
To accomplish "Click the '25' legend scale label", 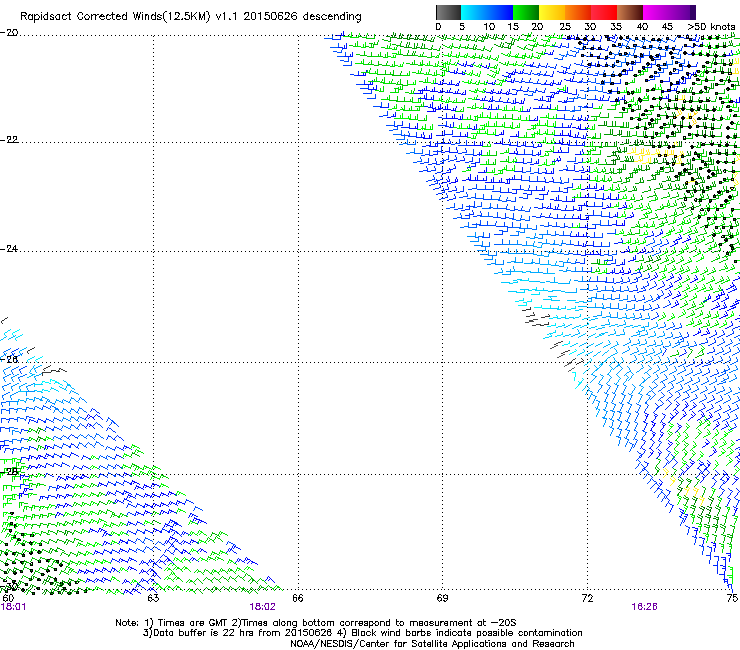I will point(565,27).
